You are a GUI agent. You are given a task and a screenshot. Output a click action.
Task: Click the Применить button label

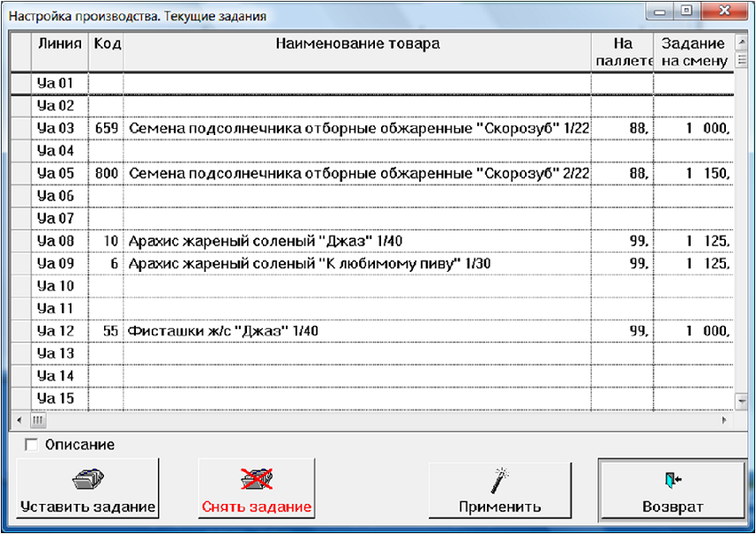point(500,507)
